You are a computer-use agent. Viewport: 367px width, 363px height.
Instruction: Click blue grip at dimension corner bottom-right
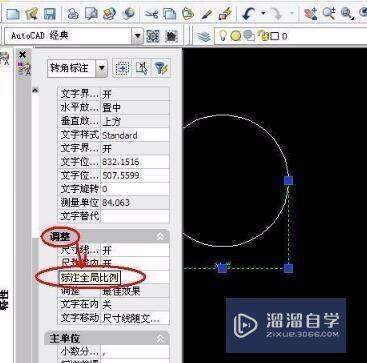(289, 268)
